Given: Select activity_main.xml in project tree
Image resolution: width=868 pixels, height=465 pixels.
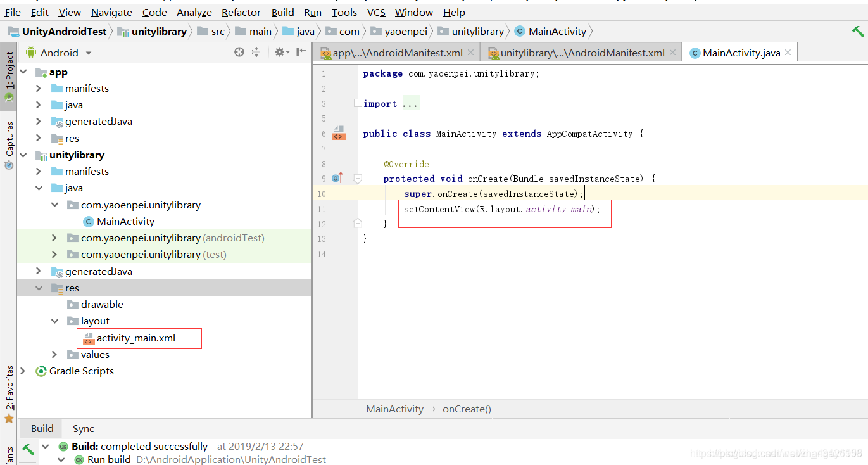Looking at the screenshot, I should click(x=135, y=338).
